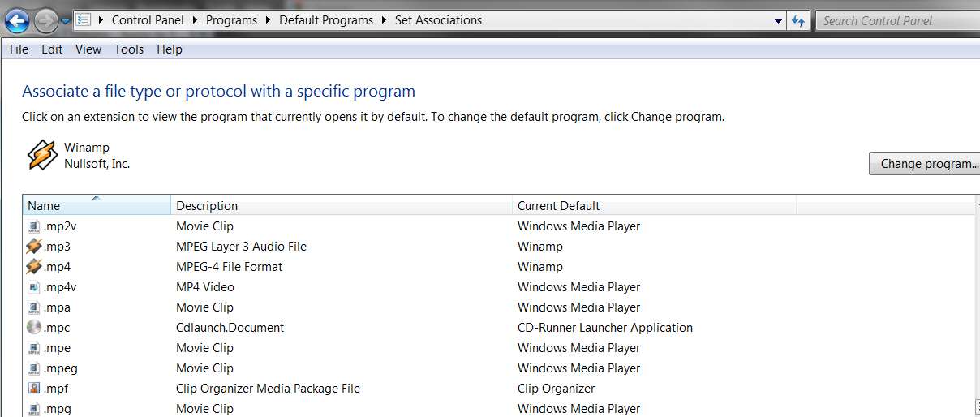Select the .mpc extension name
This screenshot has height=417, width=980.
coord(57,328)
